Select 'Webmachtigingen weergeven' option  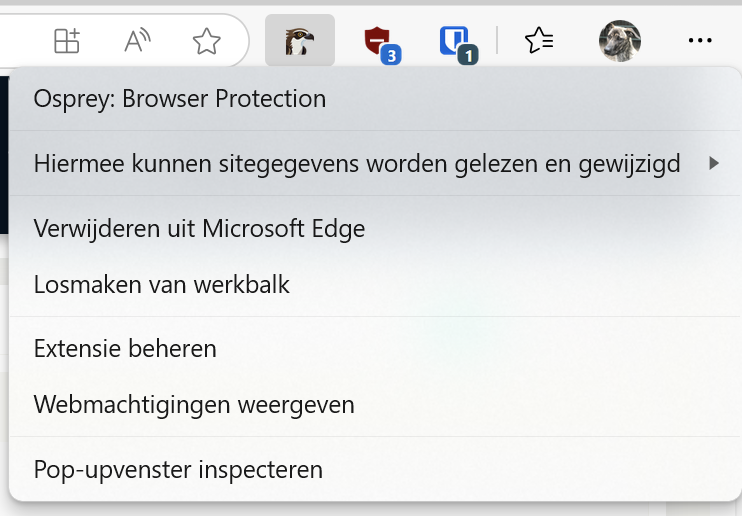point(194,405)
